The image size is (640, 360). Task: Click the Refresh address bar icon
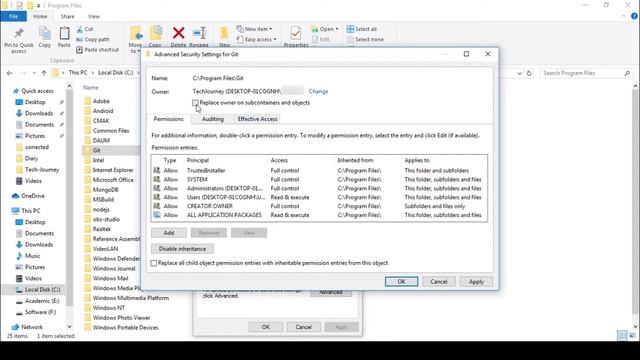[x=529, y=73]
